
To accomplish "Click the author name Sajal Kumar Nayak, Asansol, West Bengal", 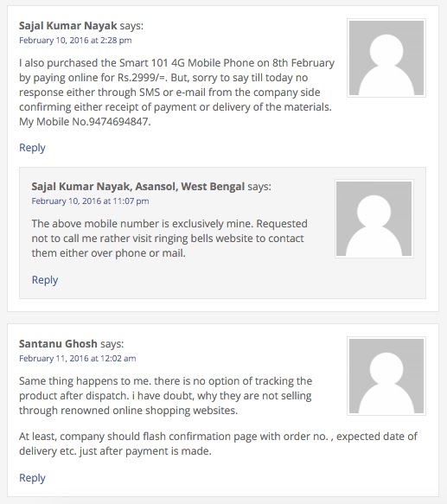I will tap(138, 187).
